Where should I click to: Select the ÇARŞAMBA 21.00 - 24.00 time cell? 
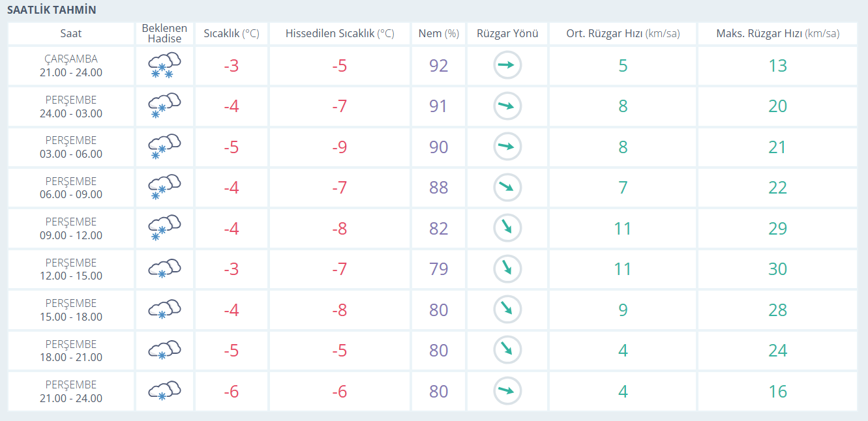71,66
